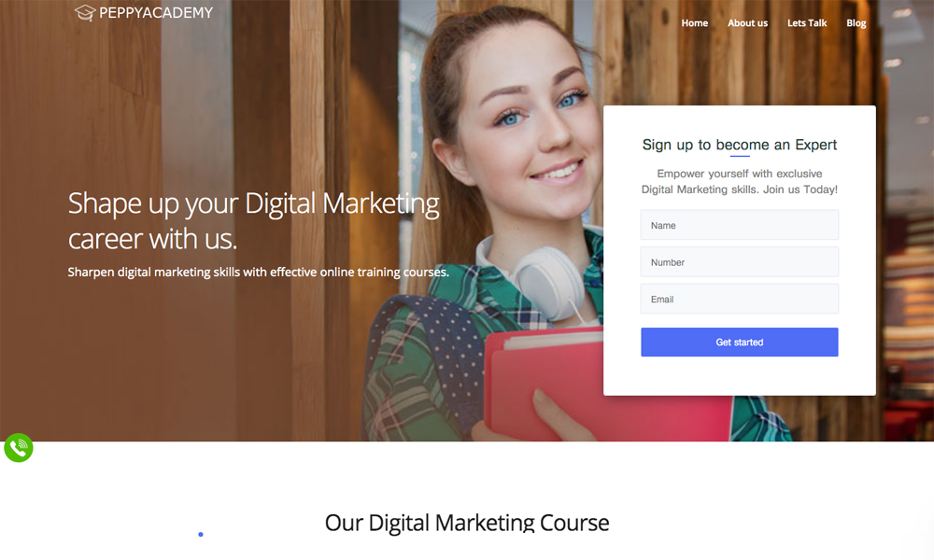
Task: Focus the Name input field
Action: (x=739, y=225)
